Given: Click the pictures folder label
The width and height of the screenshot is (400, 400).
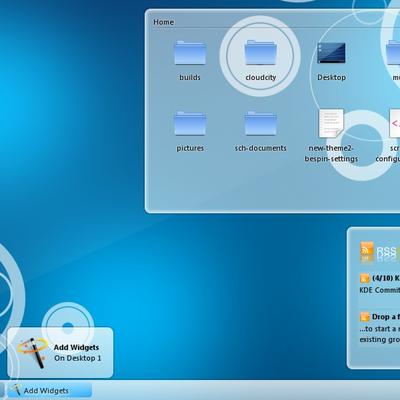Looking at the screenshot, I should point(190,148).
